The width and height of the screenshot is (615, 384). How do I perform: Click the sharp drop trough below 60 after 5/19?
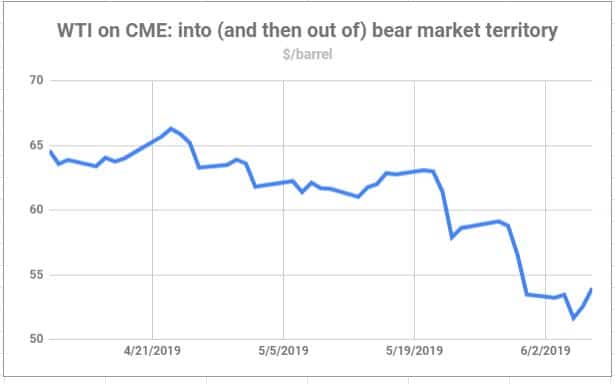coord(452,237)
